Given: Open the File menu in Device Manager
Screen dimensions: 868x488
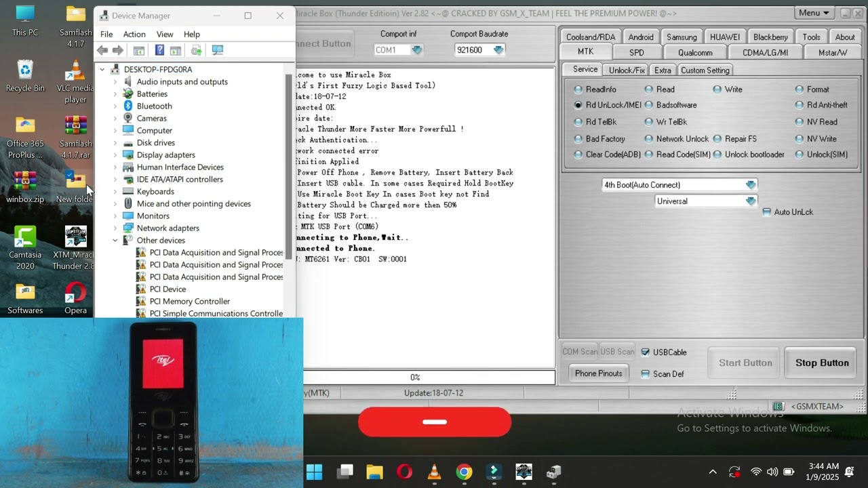Looking at the screenshot, I should tap(106, 35).
